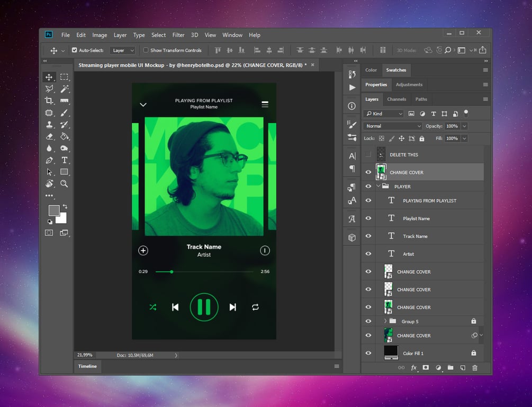532x407 pixels.
Task: Select the Track Name text layer
Action: tap(415, 236)
